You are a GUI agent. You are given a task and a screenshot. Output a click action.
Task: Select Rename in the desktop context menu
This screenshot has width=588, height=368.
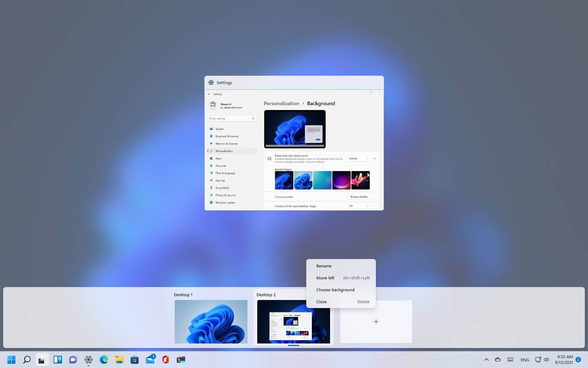(324, 266)
